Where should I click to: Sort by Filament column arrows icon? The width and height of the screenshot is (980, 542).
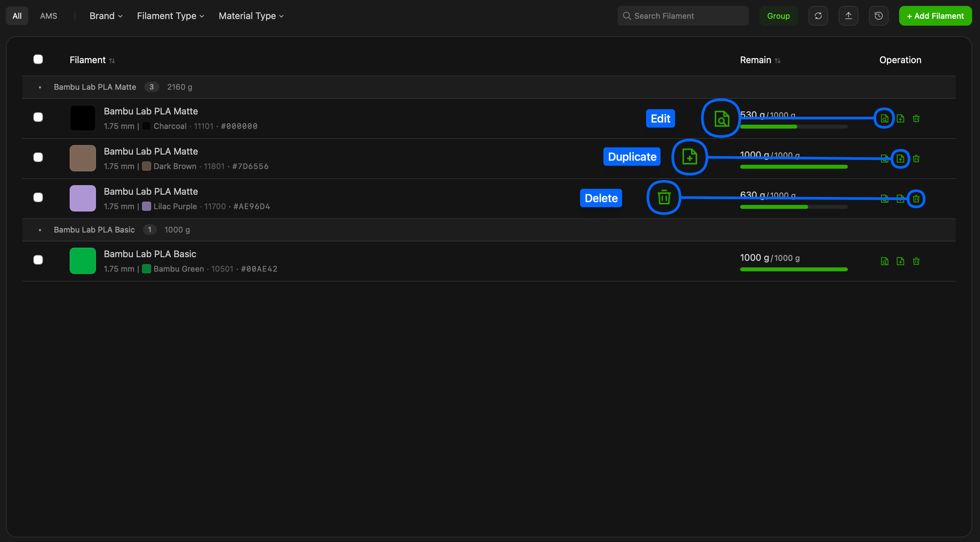[112, 61]
